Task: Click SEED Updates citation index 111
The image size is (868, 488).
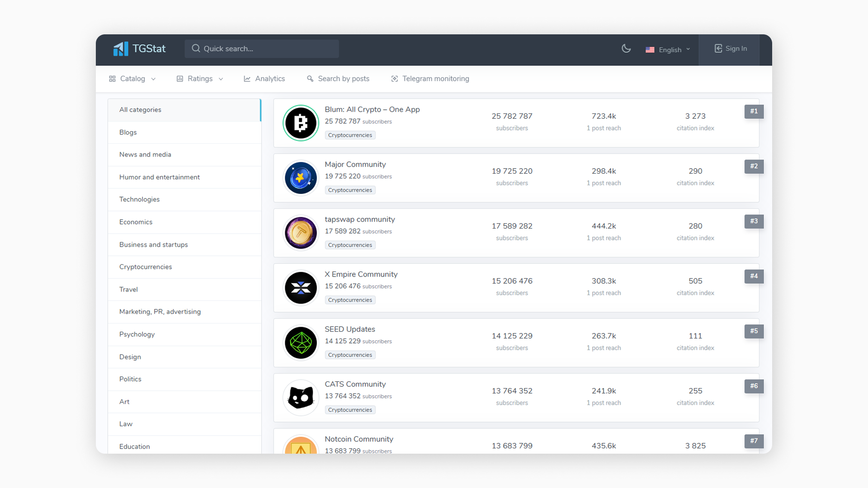Action: coord(695,336)
